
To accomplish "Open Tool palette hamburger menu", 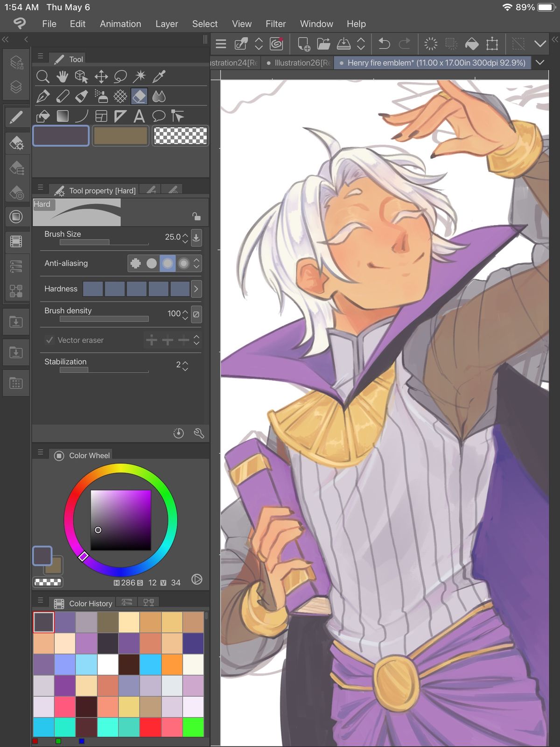I will point(41,56).
